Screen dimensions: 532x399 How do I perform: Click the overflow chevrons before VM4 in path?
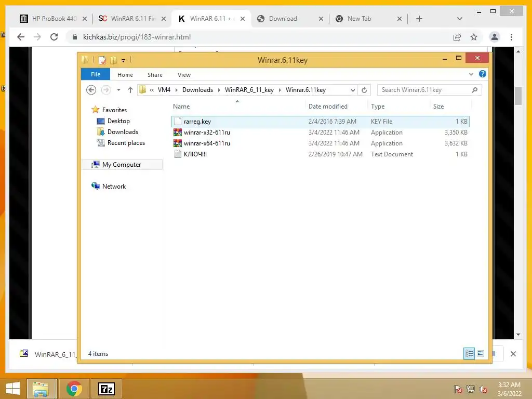coord(152,90)
